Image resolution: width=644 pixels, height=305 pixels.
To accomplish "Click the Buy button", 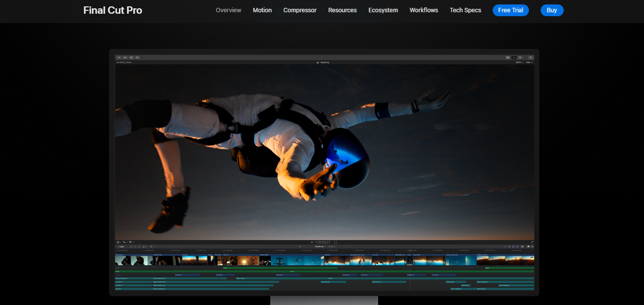I will pos(552,10).
